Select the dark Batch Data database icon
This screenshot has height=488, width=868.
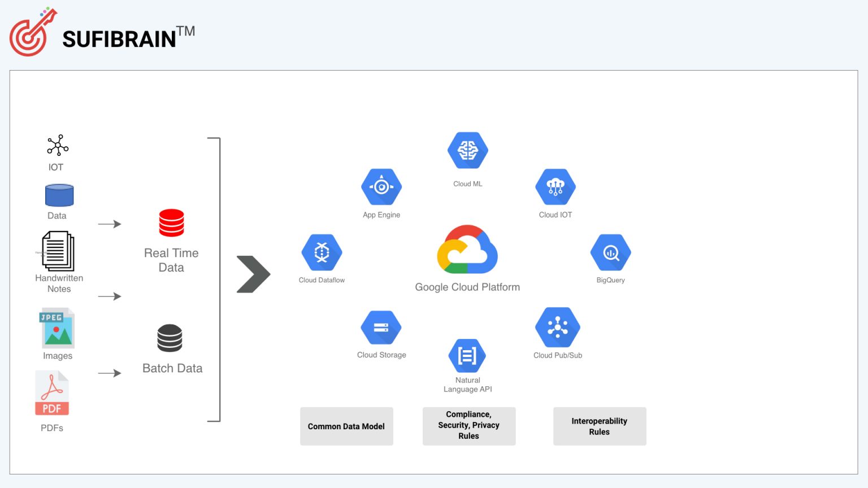170,338
